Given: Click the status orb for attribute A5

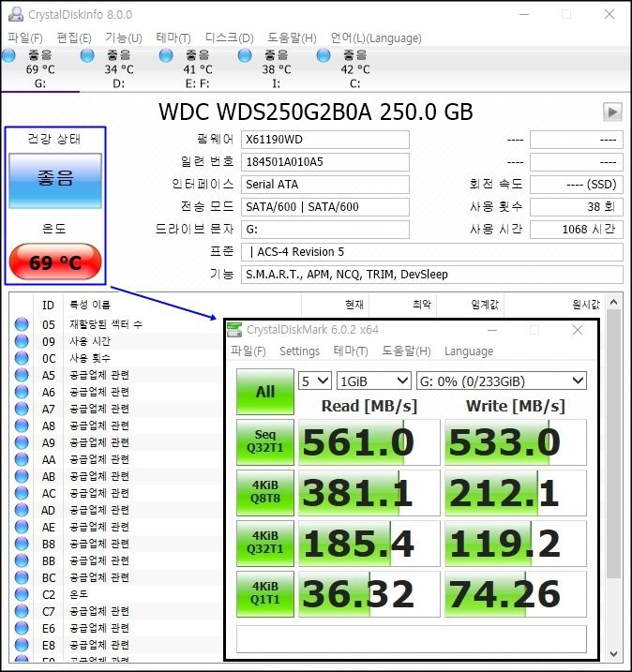Looking at the screenshot, I should pyautogui.click(x=22, y=375).
